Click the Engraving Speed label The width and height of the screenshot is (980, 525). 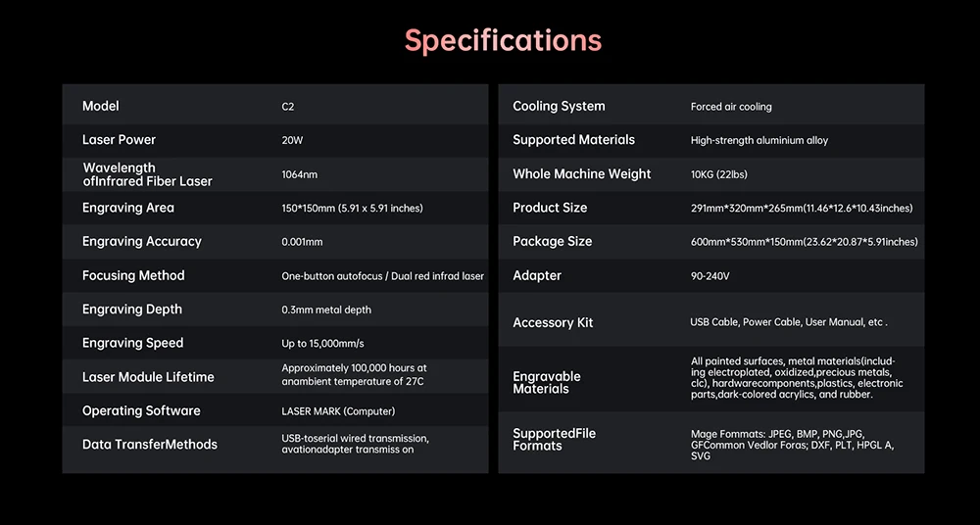pos(133,343)
